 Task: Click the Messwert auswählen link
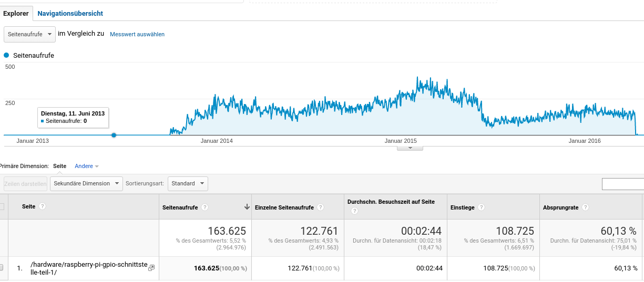pos(137,34)
